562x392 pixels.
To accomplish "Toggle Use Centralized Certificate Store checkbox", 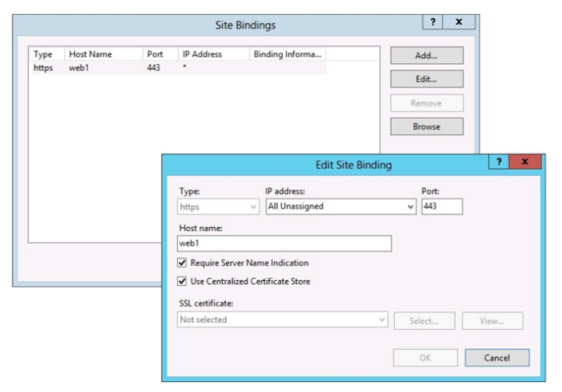I will coord(182,281).
